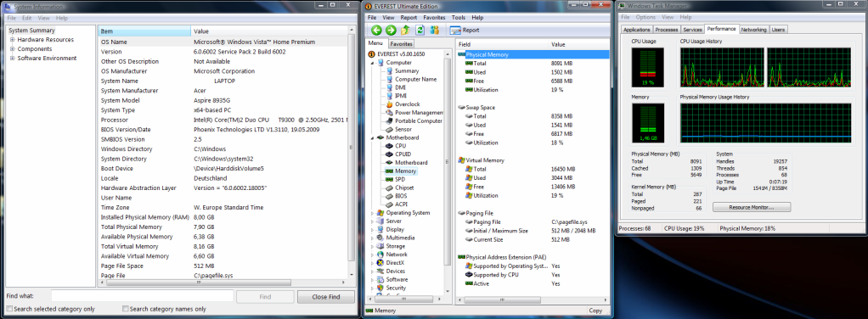Click EVEREST v5.00.1650 root node
The image size is (868, 319).
402,54
